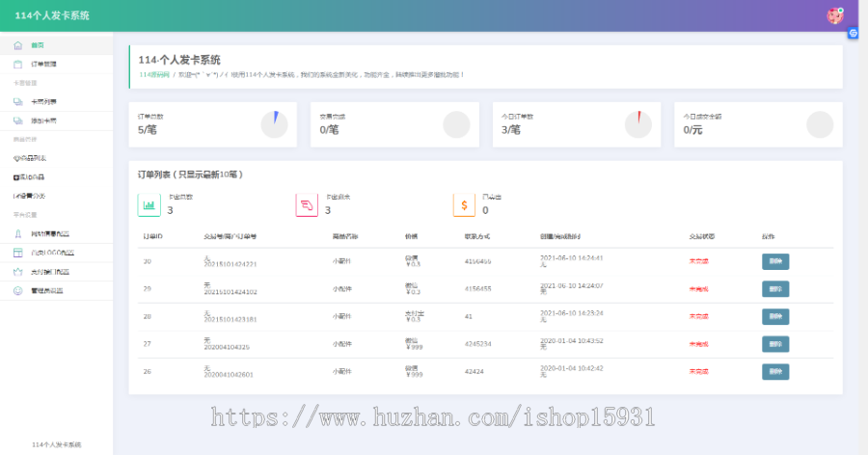This screenshot has width=868, height=455.
Task: Click order number 2020041042601
Action: coord(229,375)
